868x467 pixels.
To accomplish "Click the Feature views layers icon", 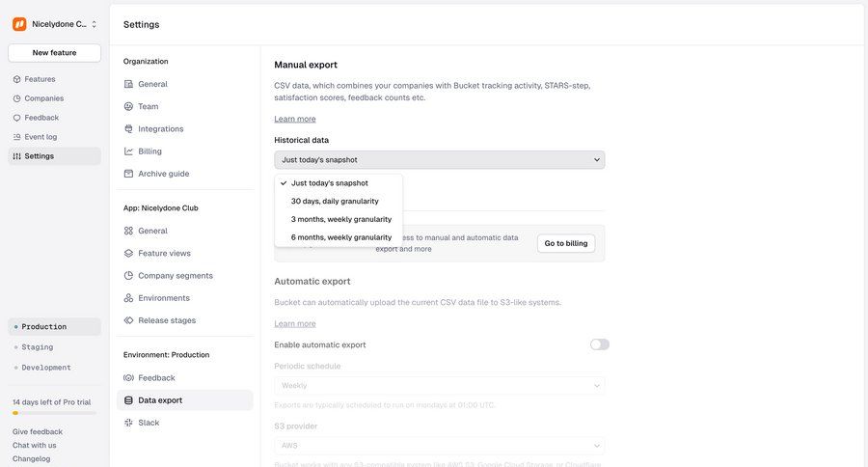I will tap(128, 254).
